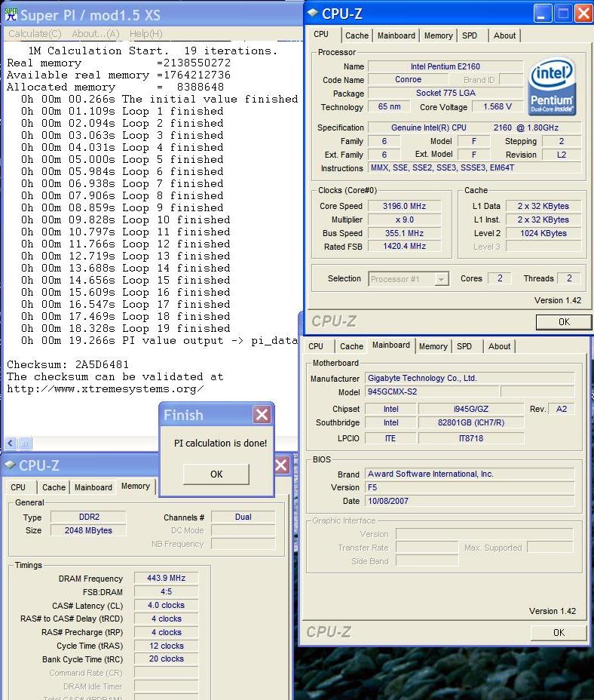Open CPU tab in bottom-left CPU-Z window
This screenshot has width=594, height=700.
(18, 487)
